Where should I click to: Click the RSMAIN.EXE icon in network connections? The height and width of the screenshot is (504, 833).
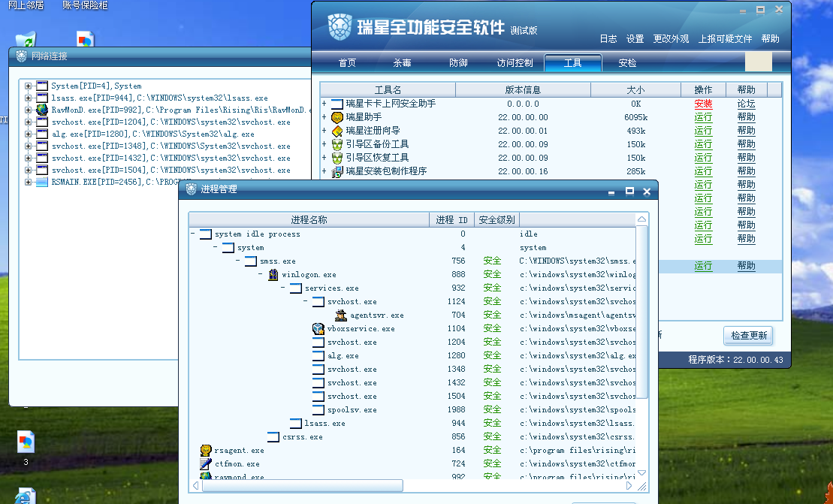[42, 183]
